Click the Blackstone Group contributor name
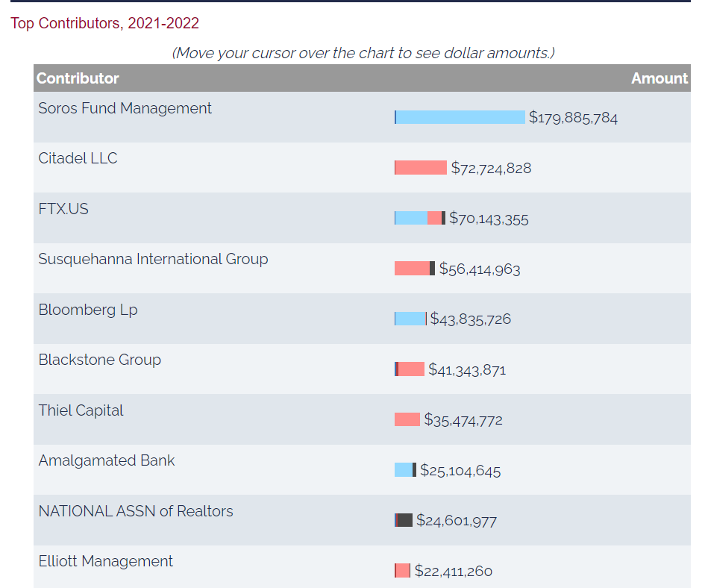 [100, 360]
